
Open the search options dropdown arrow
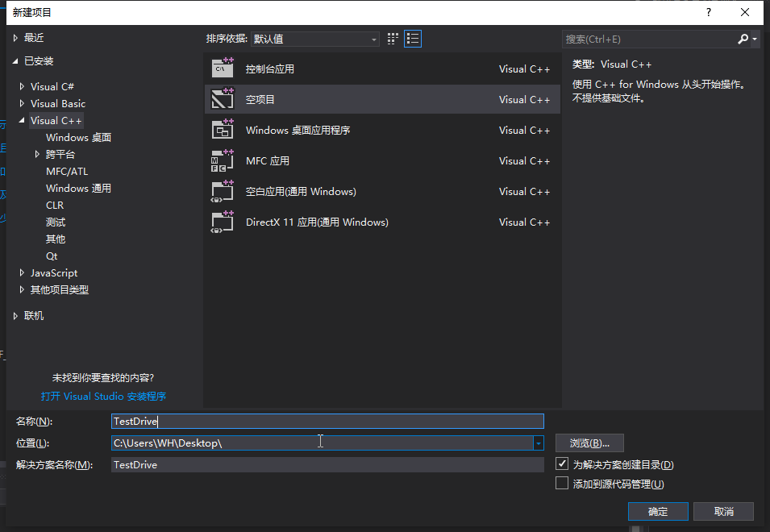[x=755, y=39]
